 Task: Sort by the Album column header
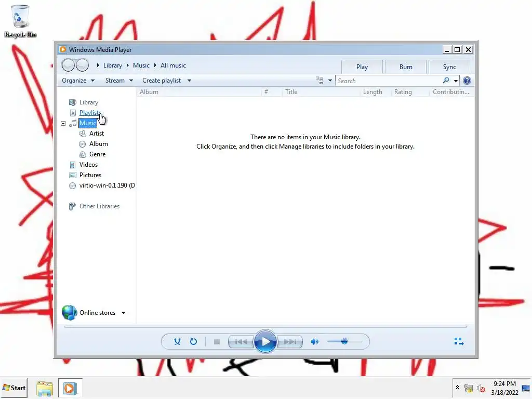point(149,92)
